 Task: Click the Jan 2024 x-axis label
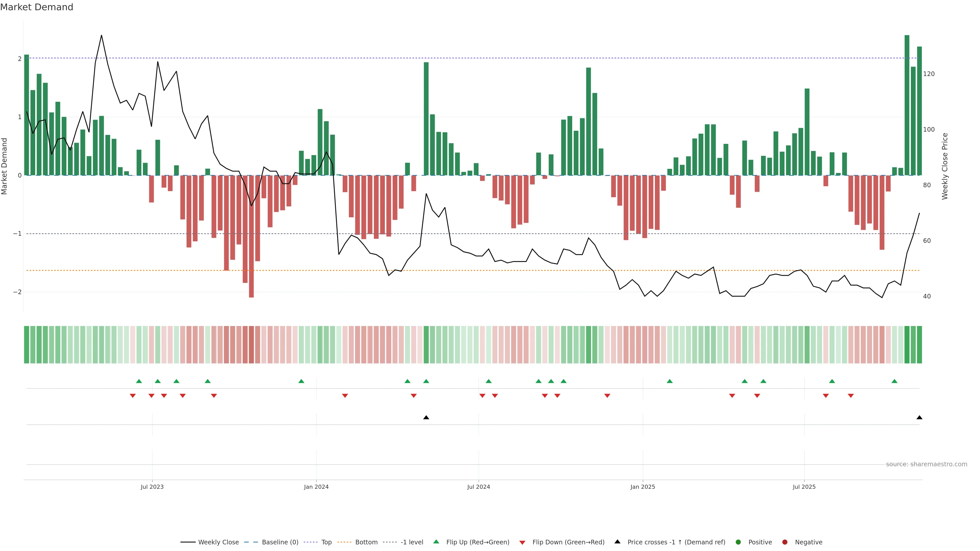point(316,487)
